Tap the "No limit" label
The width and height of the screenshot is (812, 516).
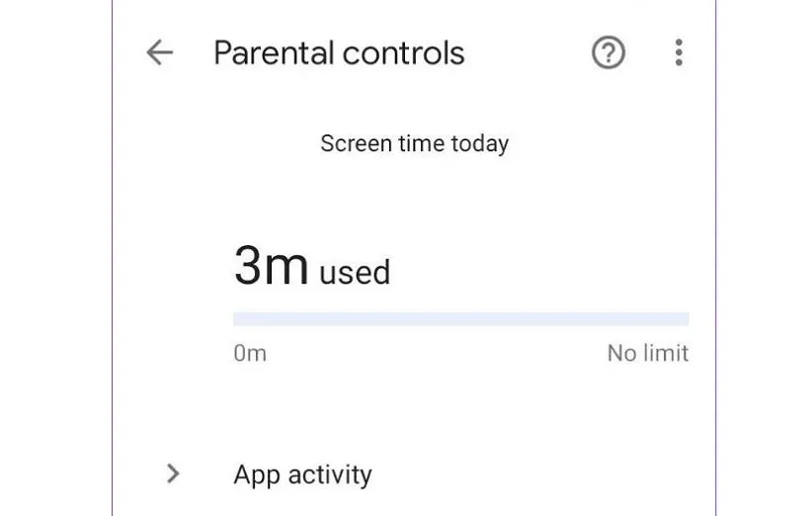pyautogui.click(x=647, y=353)
